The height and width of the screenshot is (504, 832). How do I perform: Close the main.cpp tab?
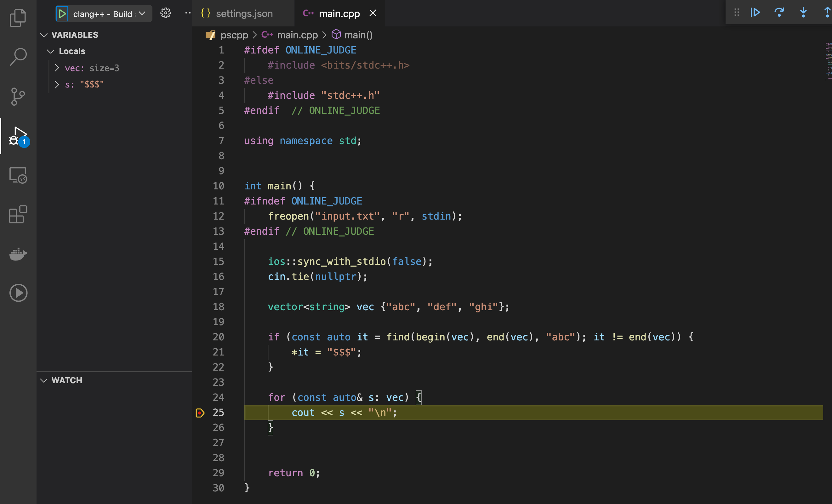(373, 13)
